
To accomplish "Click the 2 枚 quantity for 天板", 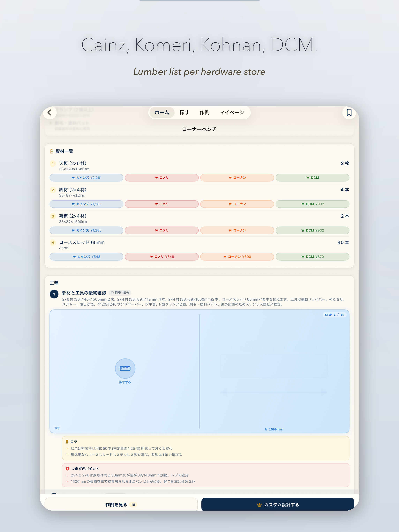I will 345,163.
